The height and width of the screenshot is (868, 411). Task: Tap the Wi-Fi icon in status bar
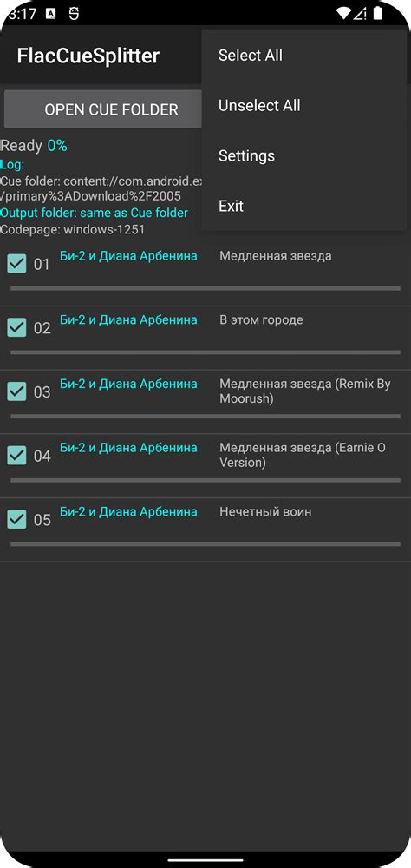point(344,13)
